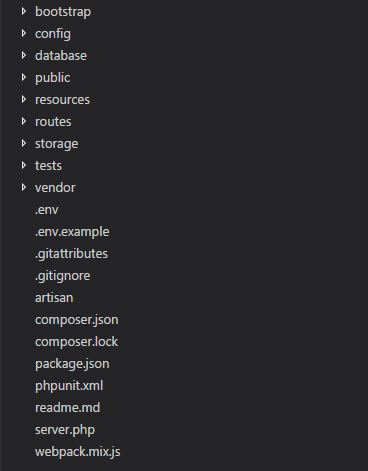The image size is (368, 471).
Task: Select the artisan file
Action: (x=54, y=298)
